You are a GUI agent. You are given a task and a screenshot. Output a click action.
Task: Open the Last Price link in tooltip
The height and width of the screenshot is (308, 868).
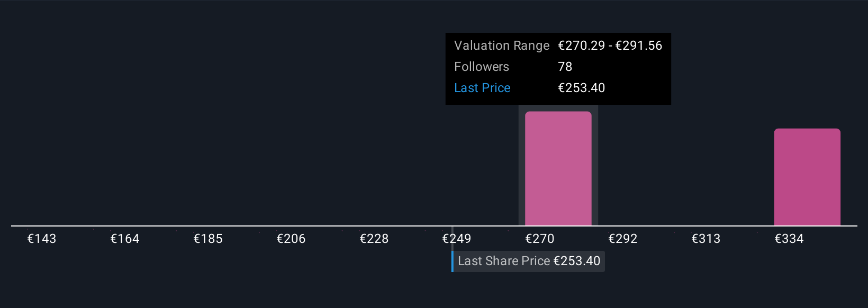[x=482, y=88]
